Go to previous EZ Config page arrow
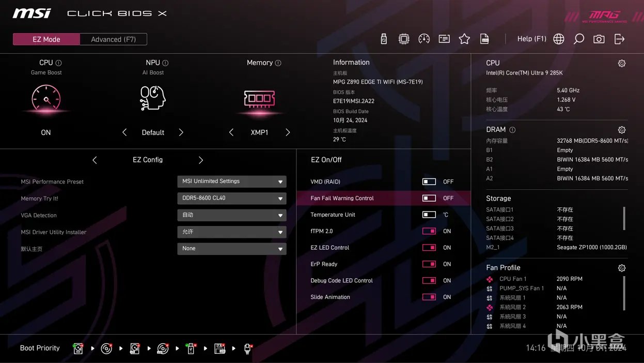The height and width of the screenshot is (363, 644). tap(95, 160)
